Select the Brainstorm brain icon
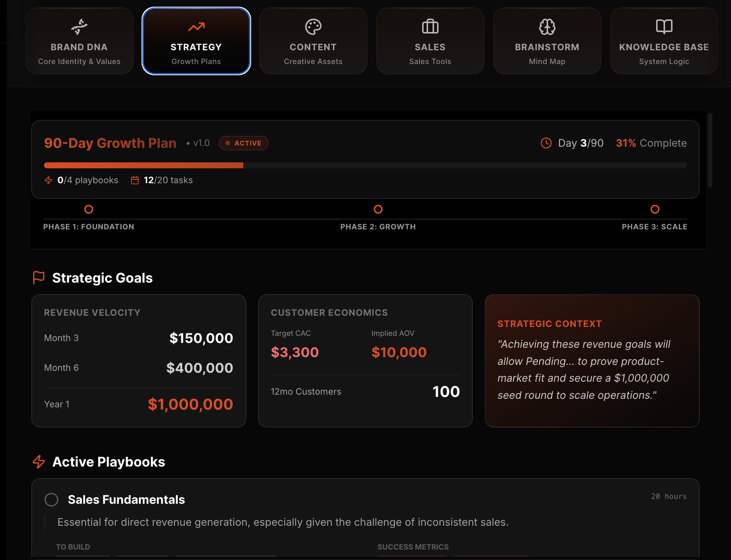The width and height of the screenshot is (731, 560). [x=547, y=26]
